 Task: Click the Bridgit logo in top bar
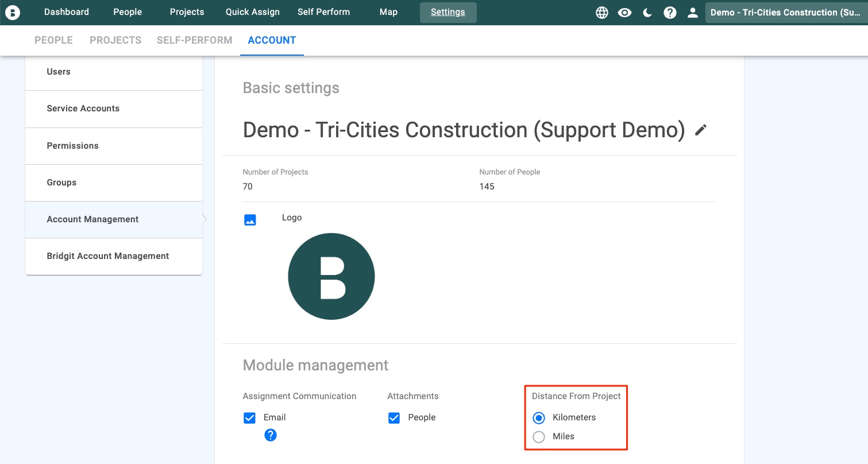point(13,12)
